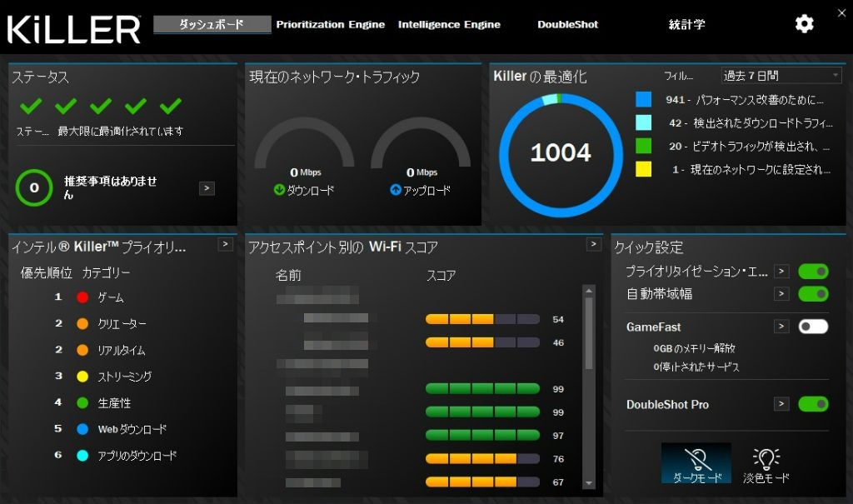Viewport: 853px width, 504px height.
Task: Click the zero recommendations circle icon
Action: click(x=34, y=187)
